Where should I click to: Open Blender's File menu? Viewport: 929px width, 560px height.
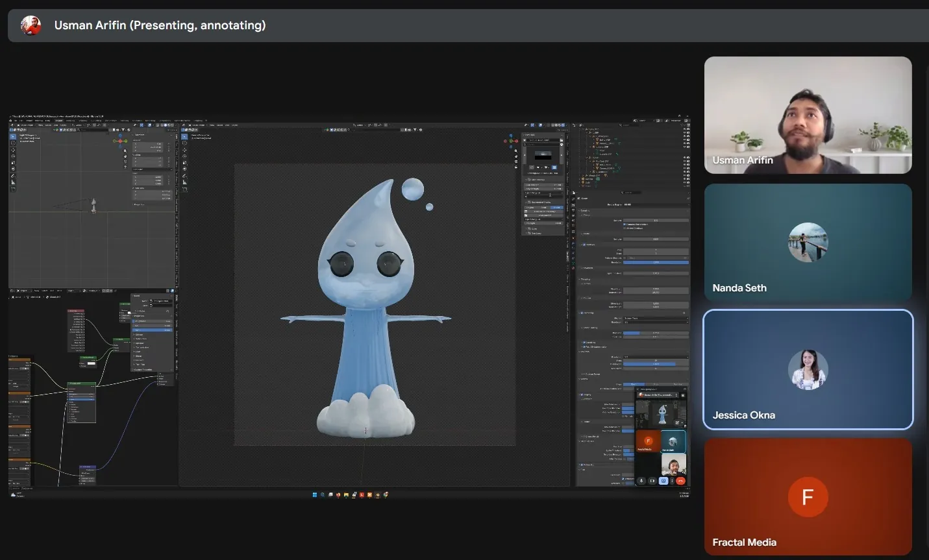[x=16, y=121]
